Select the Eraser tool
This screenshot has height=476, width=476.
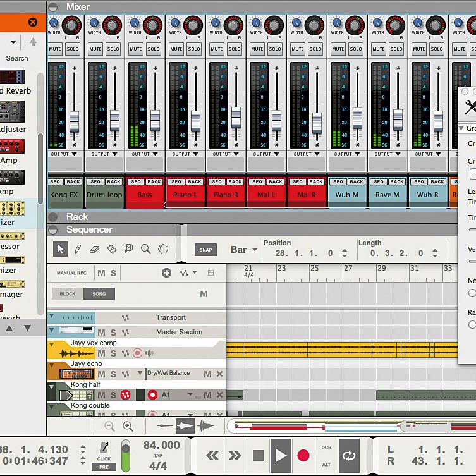[95, 249]
